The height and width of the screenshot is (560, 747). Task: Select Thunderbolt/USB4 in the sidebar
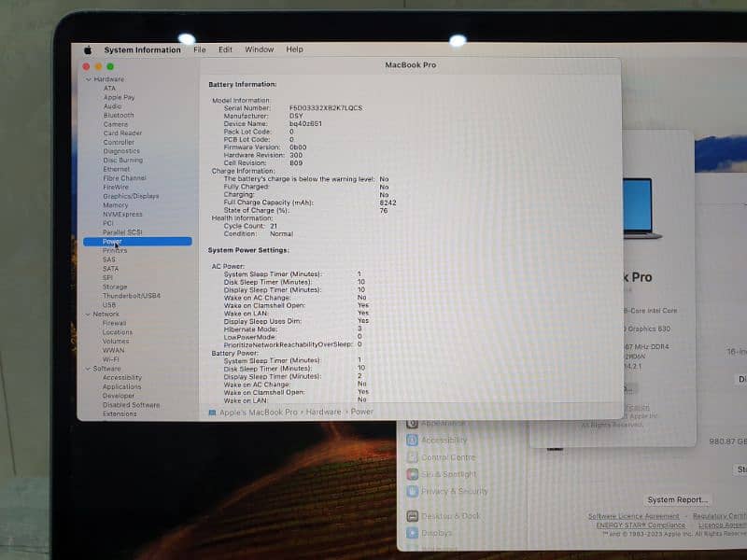(x=132, y=296)
